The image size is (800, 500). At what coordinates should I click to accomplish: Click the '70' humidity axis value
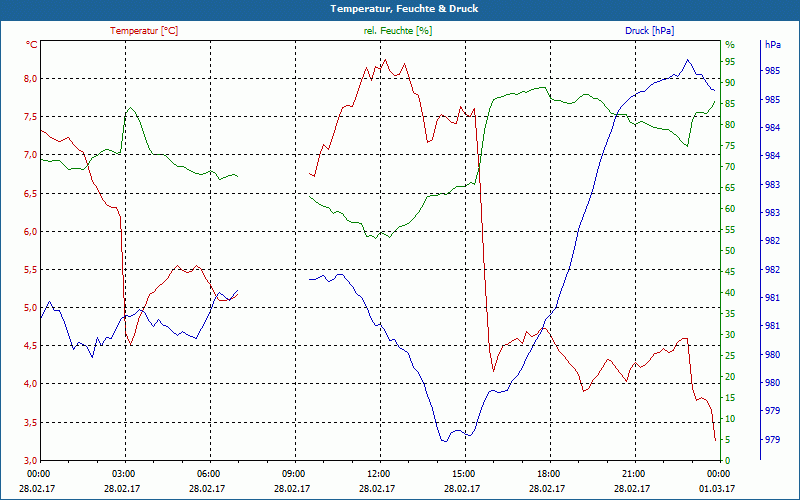[730, 167]
